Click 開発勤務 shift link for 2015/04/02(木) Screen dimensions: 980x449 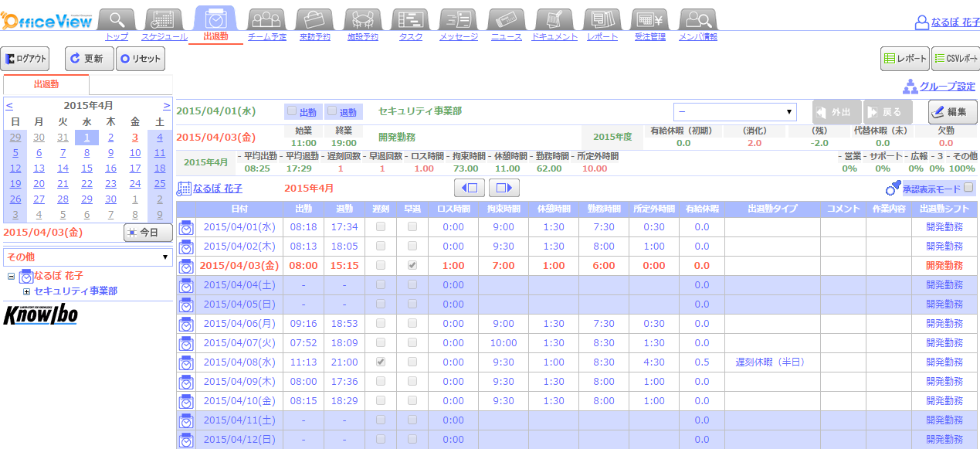(944, 247)
